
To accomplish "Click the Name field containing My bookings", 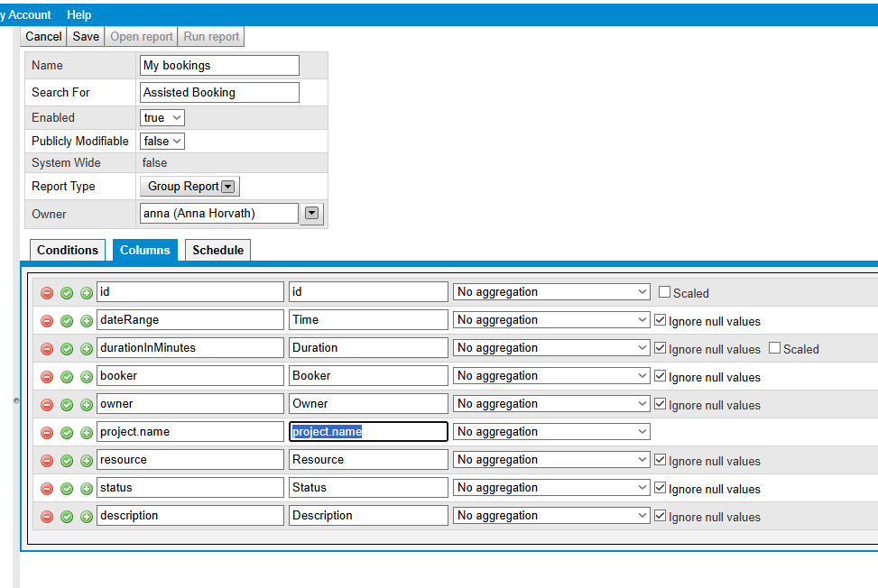I will [219, 66].
